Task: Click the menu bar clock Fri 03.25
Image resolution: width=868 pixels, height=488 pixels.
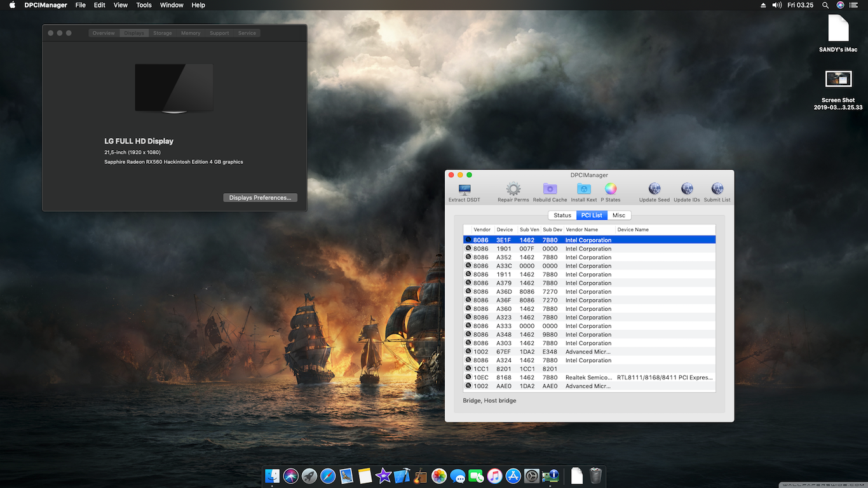Action: [800, 5]
